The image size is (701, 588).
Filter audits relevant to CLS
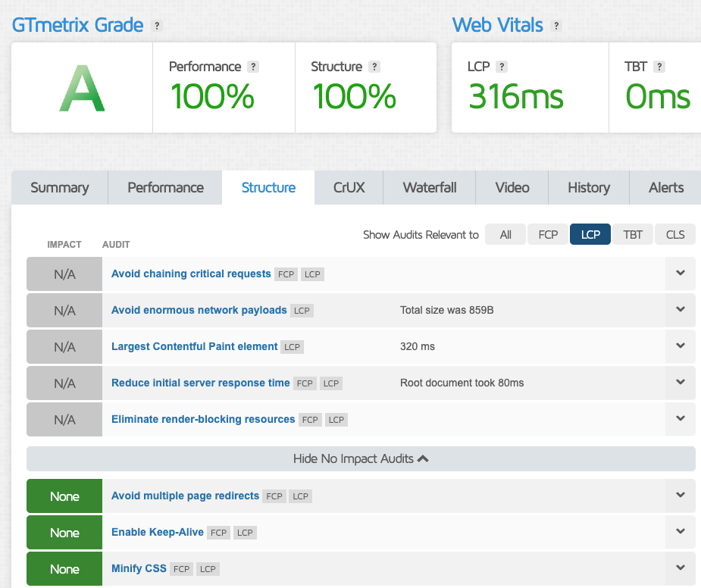pyautogui.click(x=675, y=234)
